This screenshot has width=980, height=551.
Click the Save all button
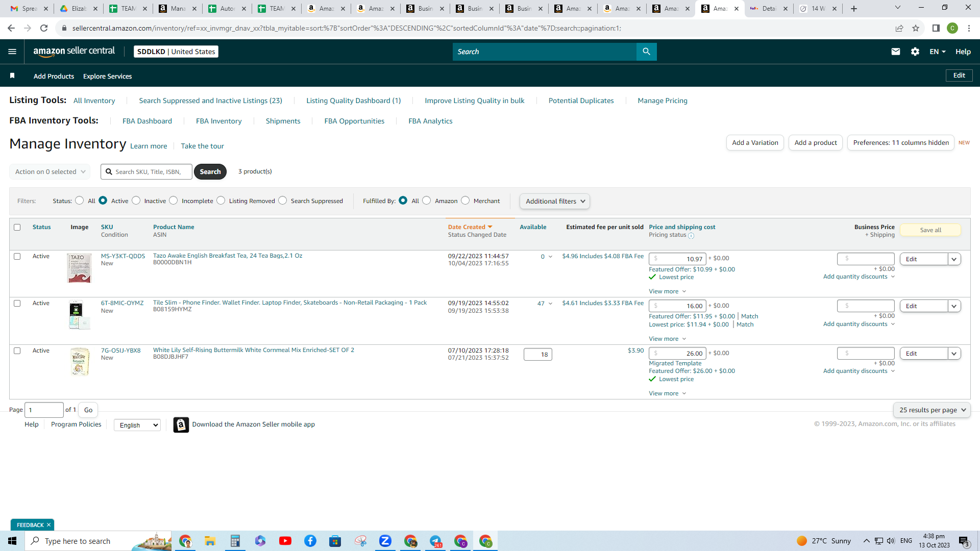pos(930,230)
